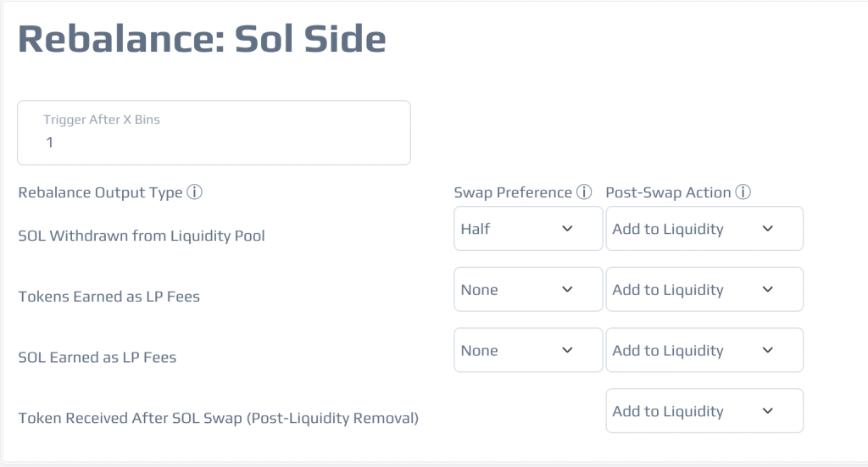
Task: Open Swap Preference dropdown for Tokens Earned as LP Fees
Action: [x=528, y=289]
